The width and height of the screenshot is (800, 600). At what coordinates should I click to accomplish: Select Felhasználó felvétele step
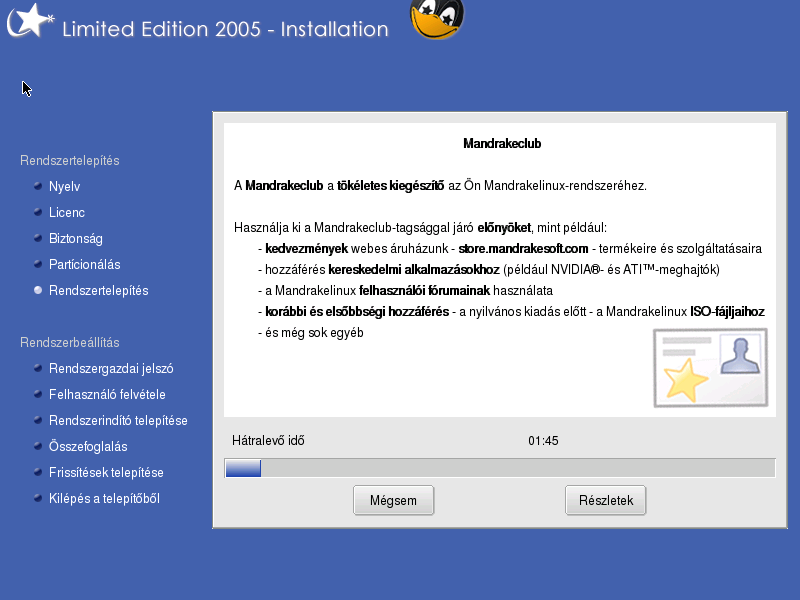tap(107, 394)
